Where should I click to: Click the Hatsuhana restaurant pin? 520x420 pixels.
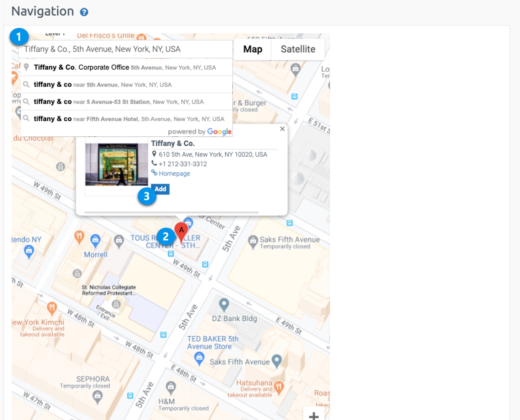pyautogui.click(x=278, y=388)
